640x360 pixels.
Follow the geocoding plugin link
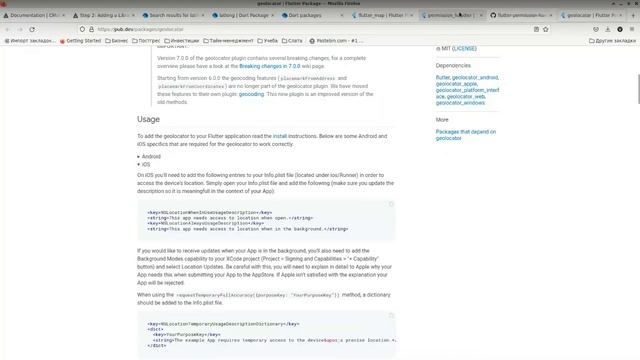click(251, 94)
